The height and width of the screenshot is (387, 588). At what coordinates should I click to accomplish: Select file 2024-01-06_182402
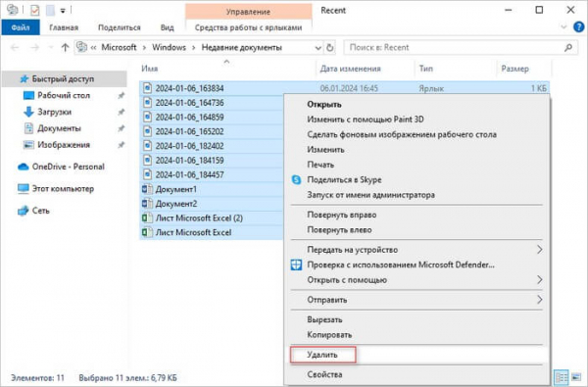pos(189,146)
